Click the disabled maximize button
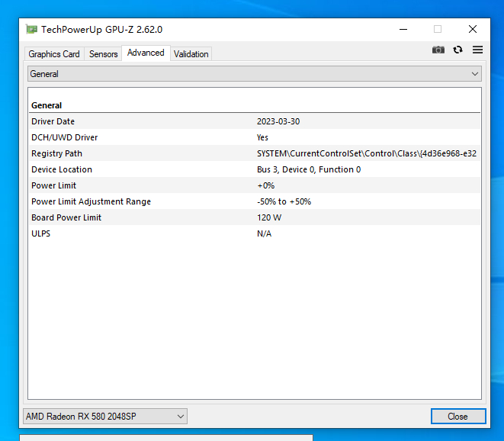504x441 pixels. click(x=438, y=29)
